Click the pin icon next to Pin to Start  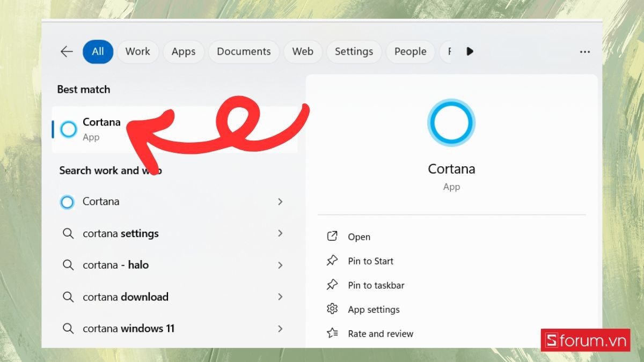click(x=332, y=261)
